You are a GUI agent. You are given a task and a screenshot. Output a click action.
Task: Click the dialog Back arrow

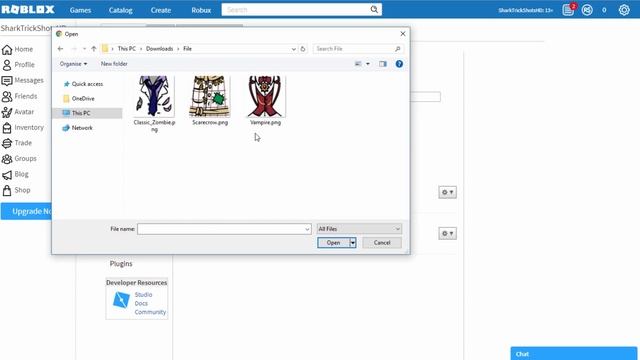click(60, 49)
